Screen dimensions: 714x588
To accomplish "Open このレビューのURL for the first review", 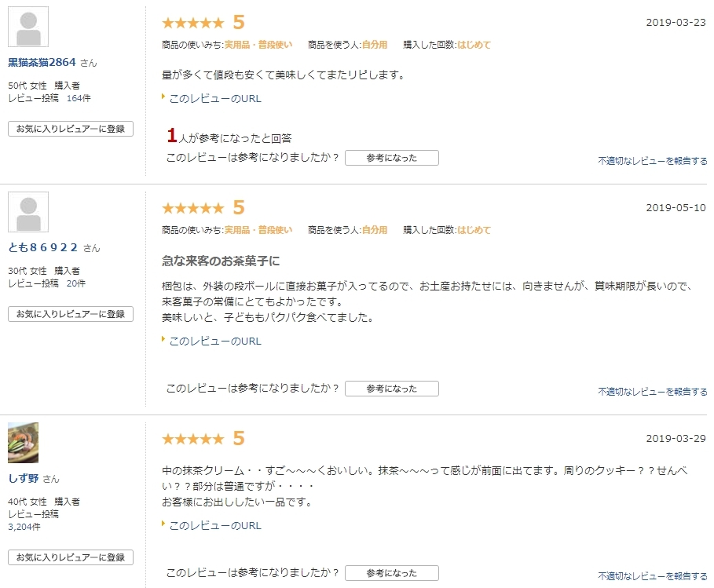I will pos(215,98).
